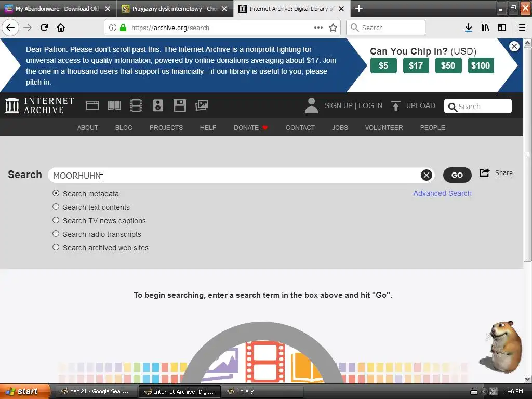Click the LOG IN link

[370, 105]
